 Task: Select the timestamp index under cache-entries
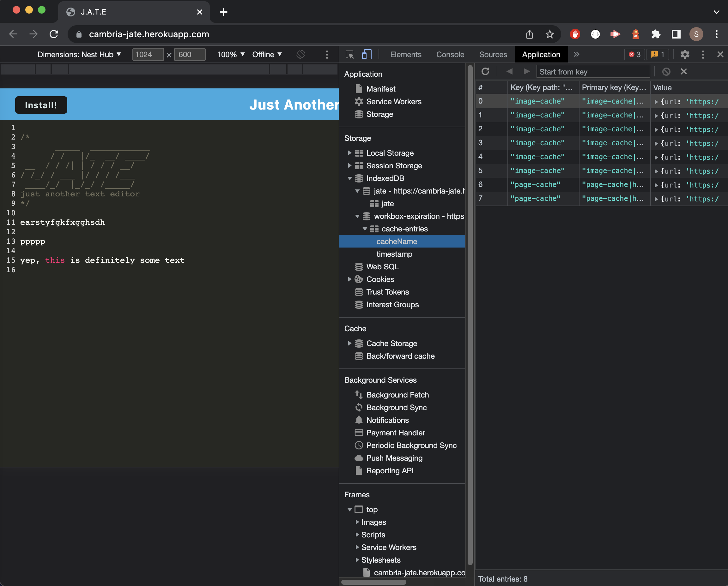pos(394,254)
